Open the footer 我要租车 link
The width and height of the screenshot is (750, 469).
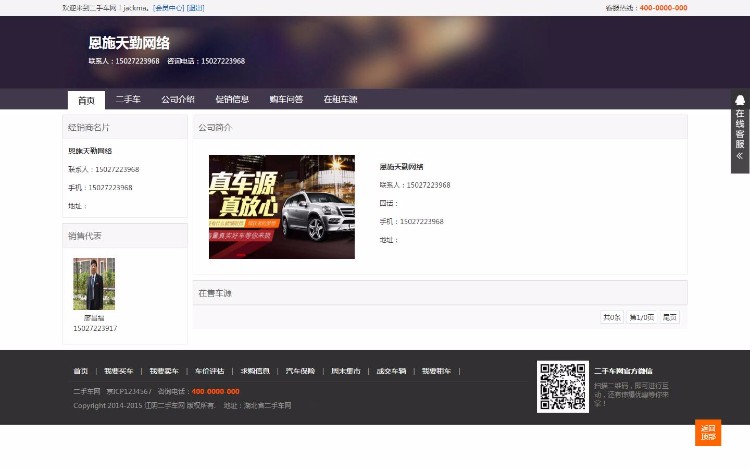(x=436, y=371)
